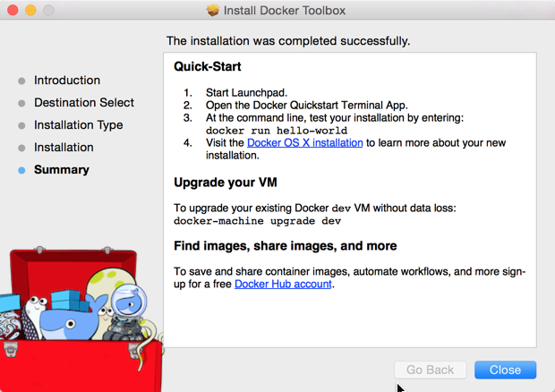Choose the Installation Type step
This screenshot has width=555, height=392.
(x=79, y=125)
